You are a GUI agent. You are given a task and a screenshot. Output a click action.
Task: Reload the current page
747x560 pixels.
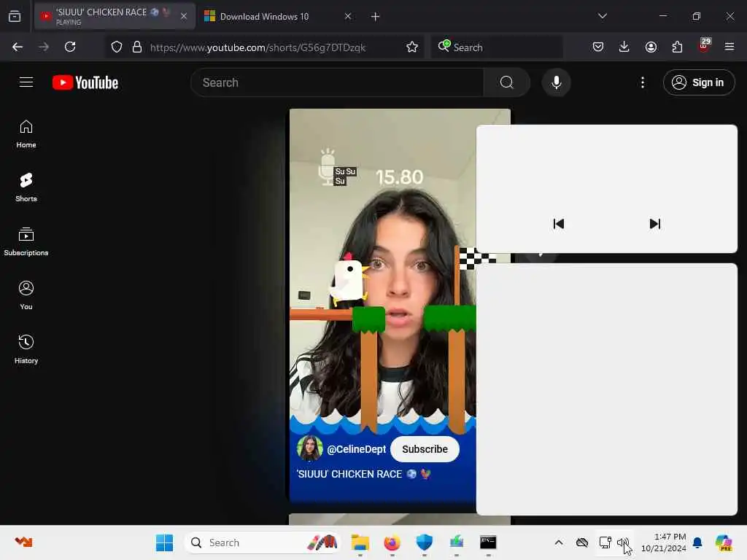tap(70, 47)
